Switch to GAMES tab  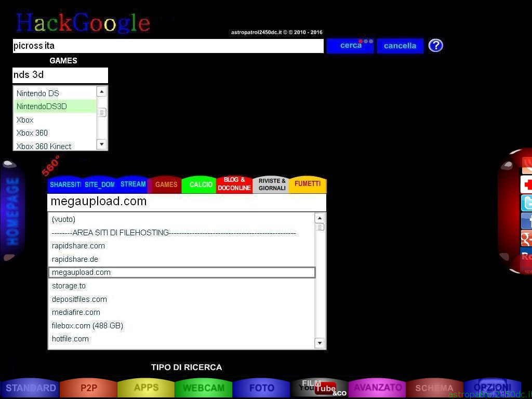[x=166, y=184]
